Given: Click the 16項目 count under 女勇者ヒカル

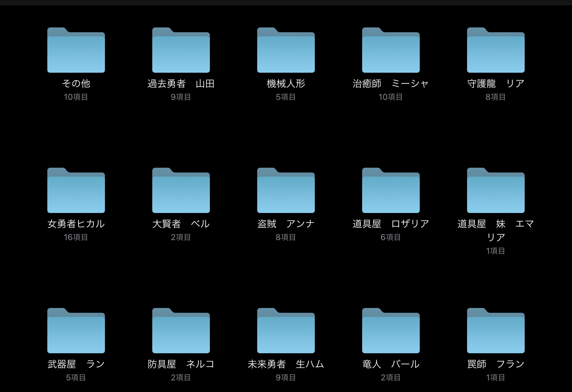Looking at the screenshot, I should (76, 237).
